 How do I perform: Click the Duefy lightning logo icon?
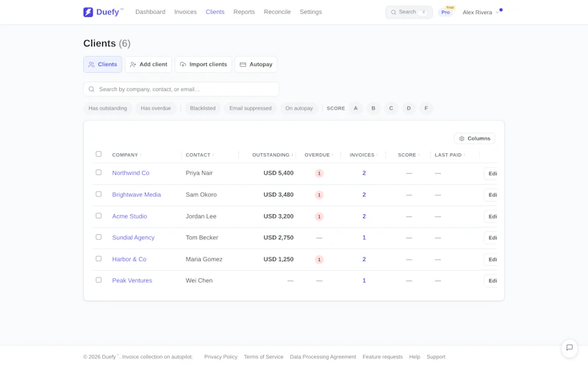click(x=88, y=12)
